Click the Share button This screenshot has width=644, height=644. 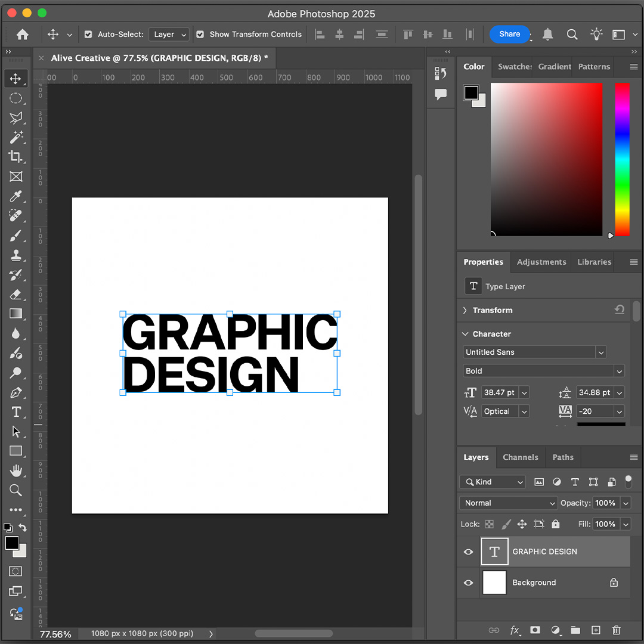pyautogui.click(x=509, y=34)
